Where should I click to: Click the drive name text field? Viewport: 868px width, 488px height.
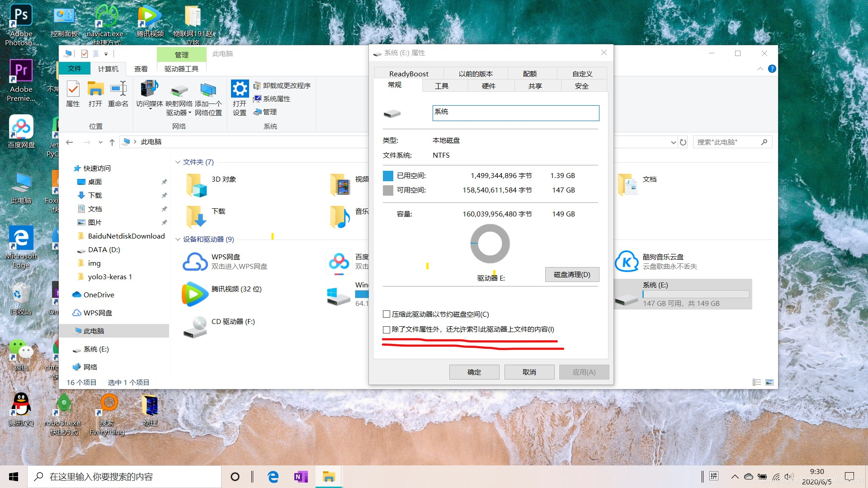[x=515, y=113]
